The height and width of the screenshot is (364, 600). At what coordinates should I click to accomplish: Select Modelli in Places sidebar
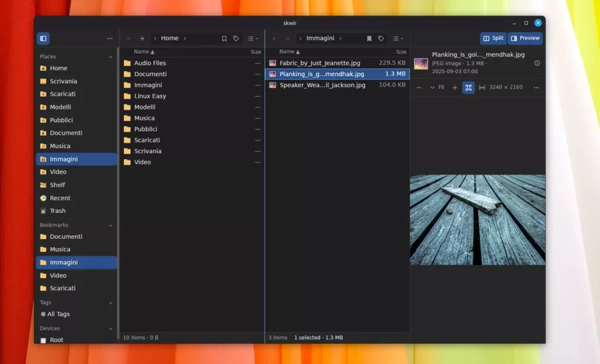(x=76, y=107)
